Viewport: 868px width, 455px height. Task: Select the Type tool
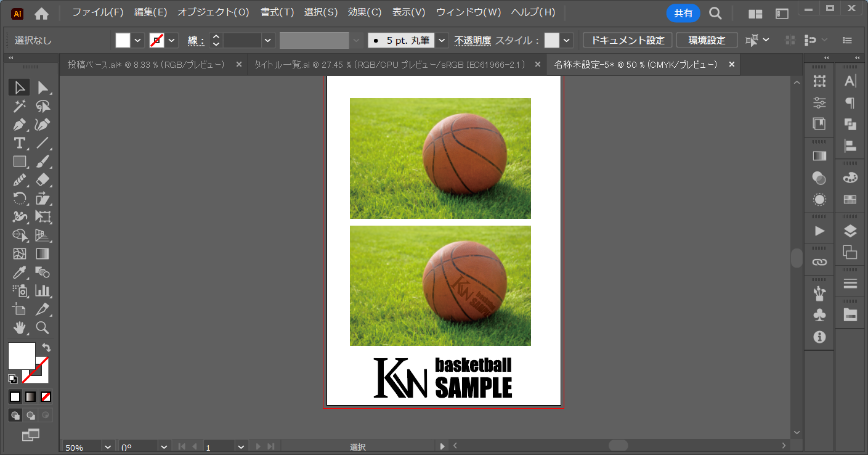coord(20,143)
